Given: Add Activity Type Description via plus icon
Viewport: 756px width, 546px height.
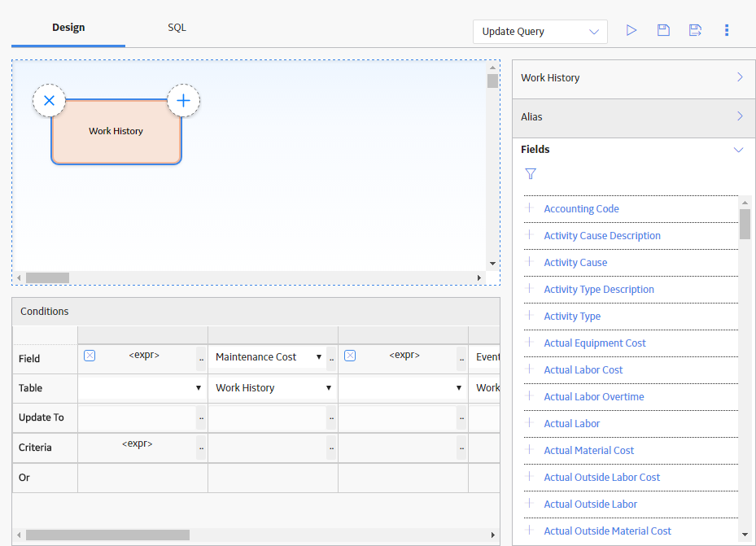Looking at the screenshot, I should pos(530,289).
